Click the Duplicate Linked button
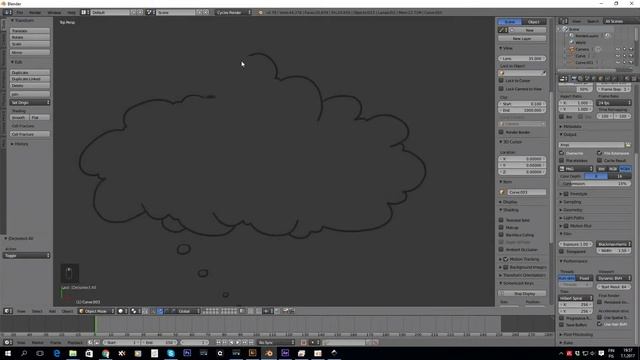Viewport: 640px width, 360px height. click(30, 79)
